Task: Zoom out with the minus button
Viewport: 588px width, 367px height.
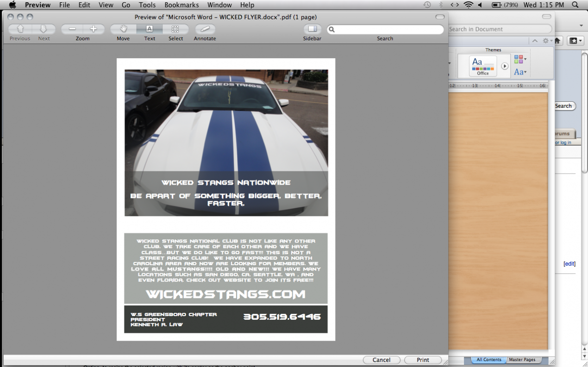Action: tap(72, 29)
